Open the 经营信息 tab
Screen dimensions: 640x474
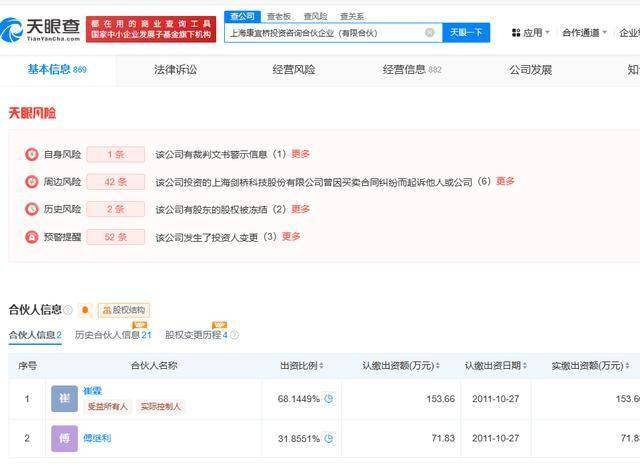[412, 70]
